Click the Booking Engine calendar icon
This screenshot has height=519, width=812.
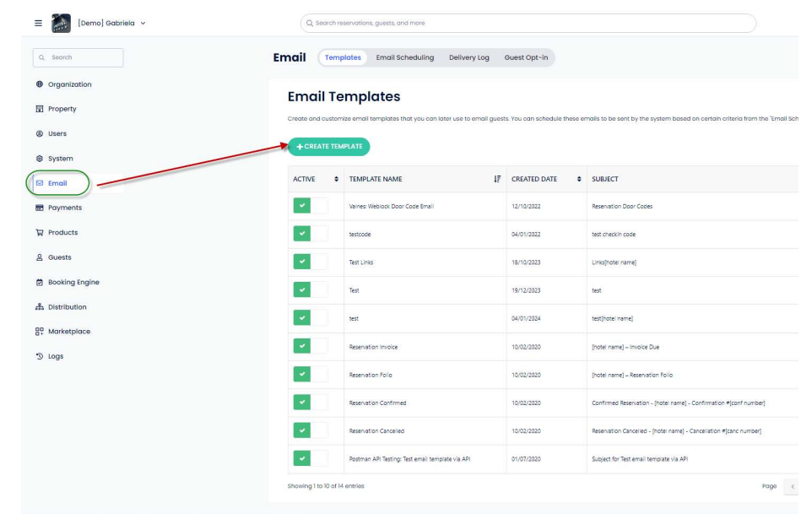(39, 282)
